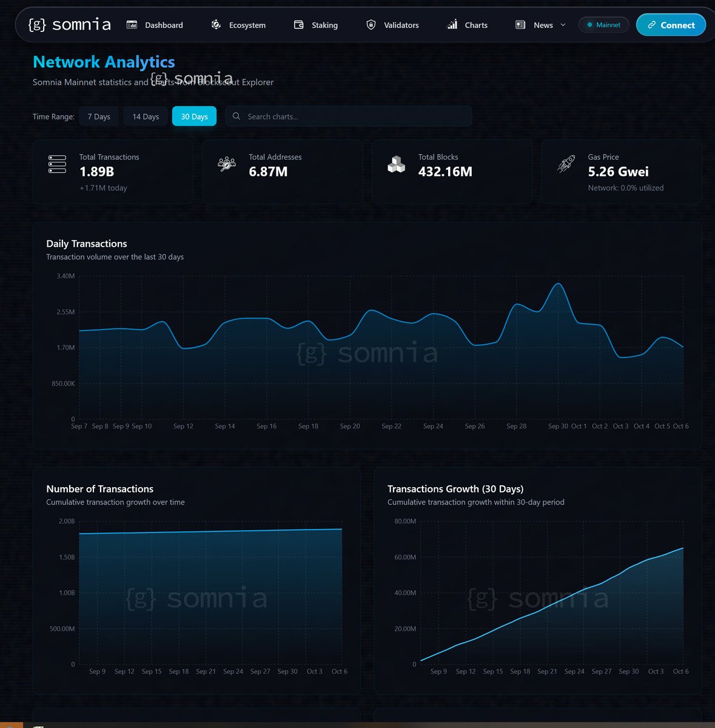Click the Network Analytics heading
Image resolution: width=715 pixels, height=728 pixels.
tap(104, 62)
